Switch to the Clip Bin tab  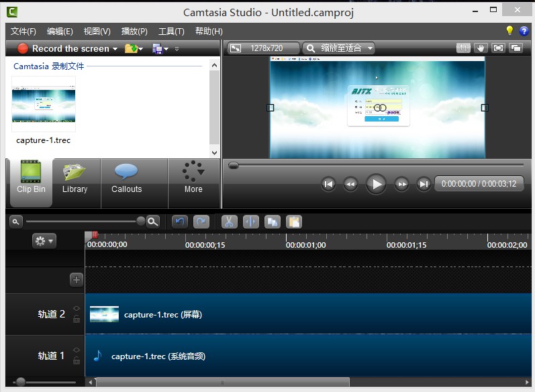(31, 182)
